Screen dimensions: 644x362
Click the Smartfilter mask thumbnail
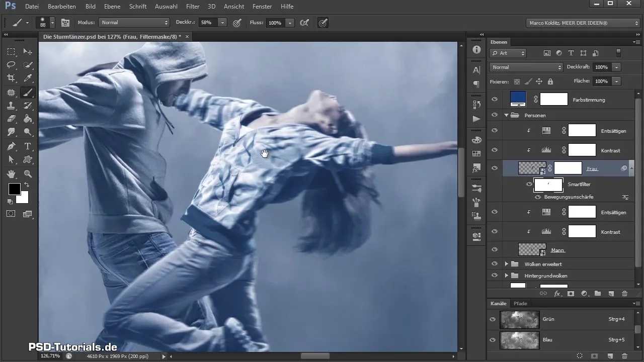548,185
